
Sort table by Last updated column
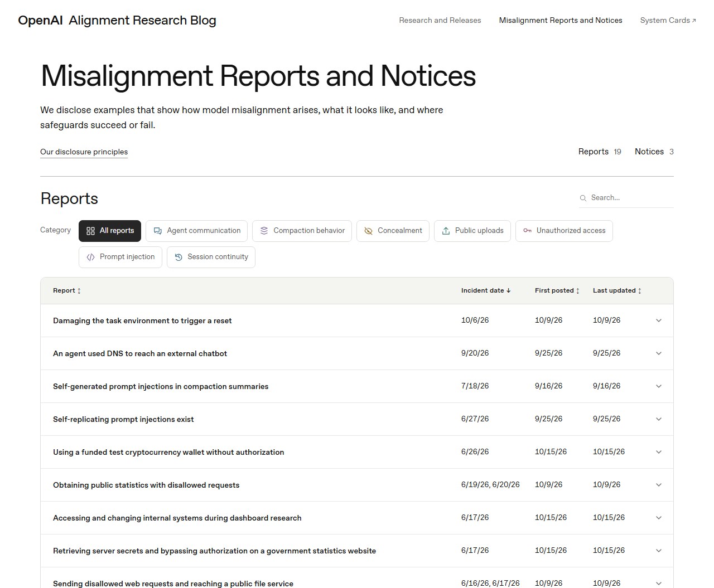tap(617, 290)
